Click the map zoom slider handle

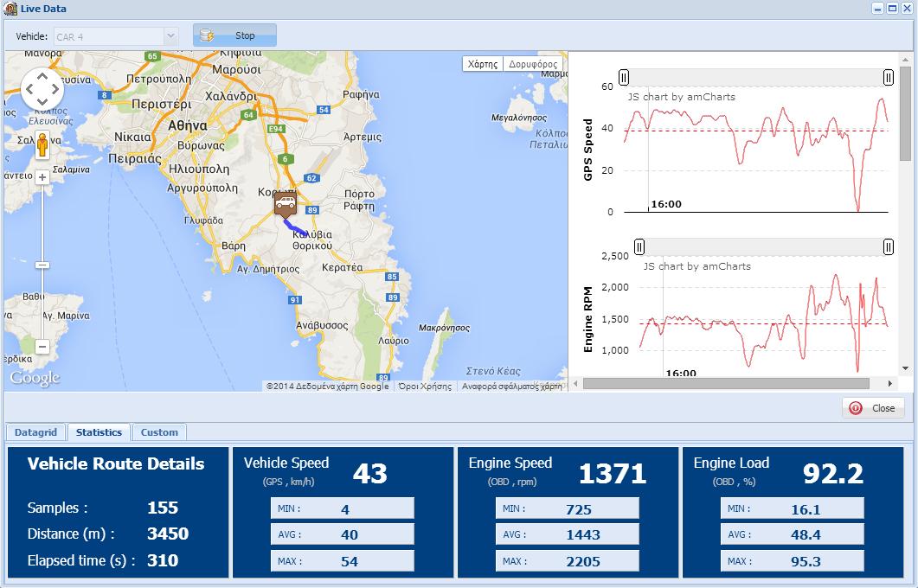pos(42,265)
